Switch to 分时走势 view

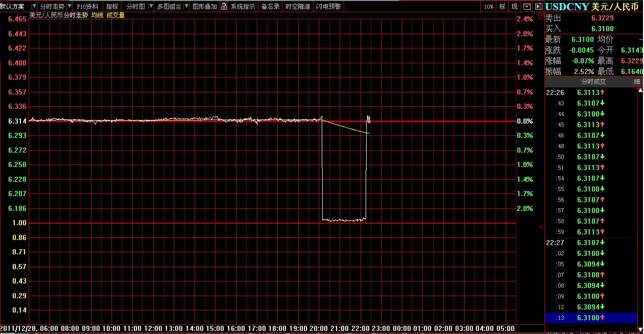tap(52, 7)
